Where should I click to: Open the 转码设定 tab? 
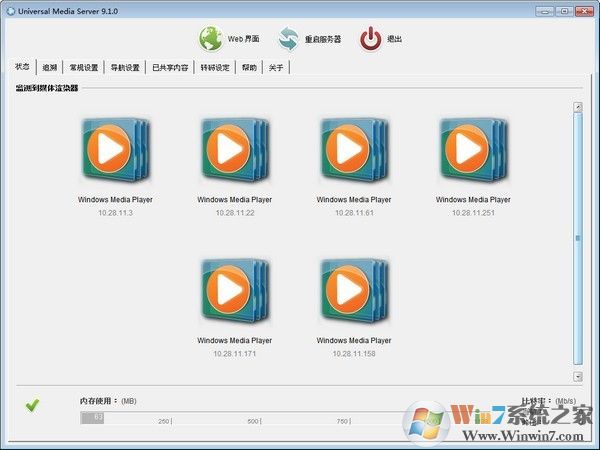215,68
